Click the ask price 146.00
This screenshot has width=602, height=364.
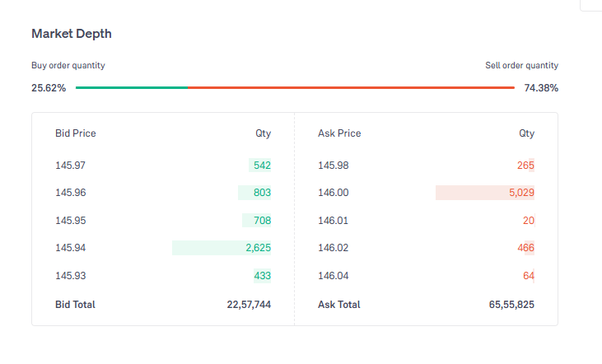[x=333, y=193]
